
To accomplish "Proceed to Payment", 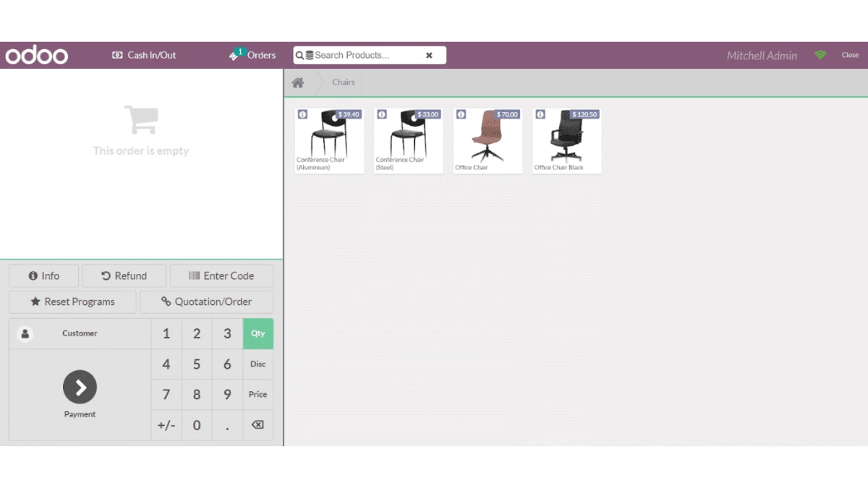I will (x=80, y=395).
